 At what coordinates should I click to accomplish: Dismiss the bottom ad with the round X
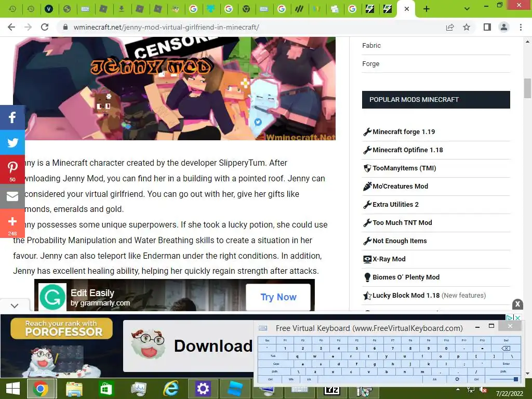517,304
